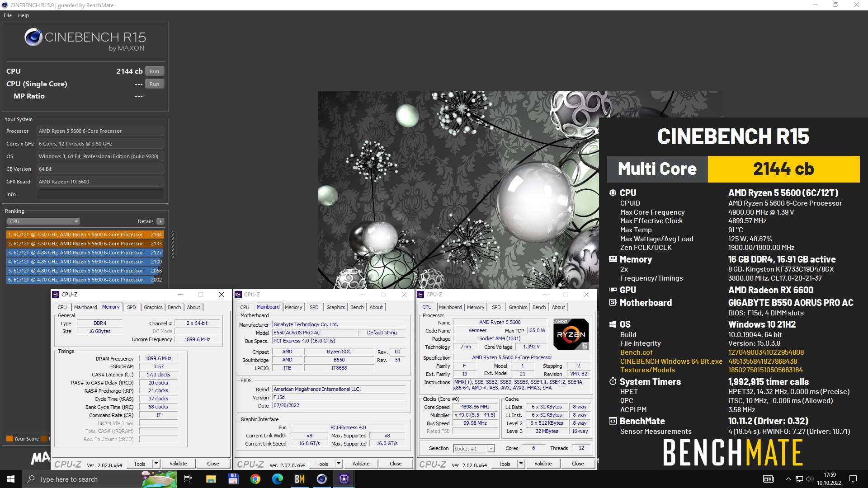The width and height of the screenshot is (868, 488).
Task: Switch to SPD tab in Memory CPU-Z window
Action: 132,307
